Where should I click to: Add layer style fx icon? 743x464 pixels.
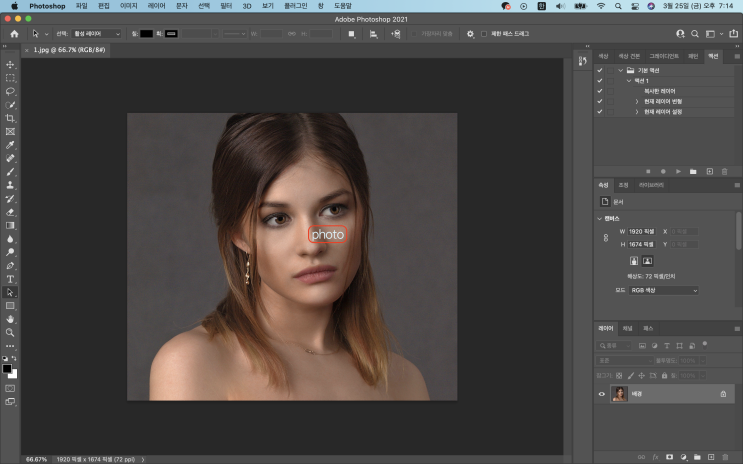(x=655, y=457)
